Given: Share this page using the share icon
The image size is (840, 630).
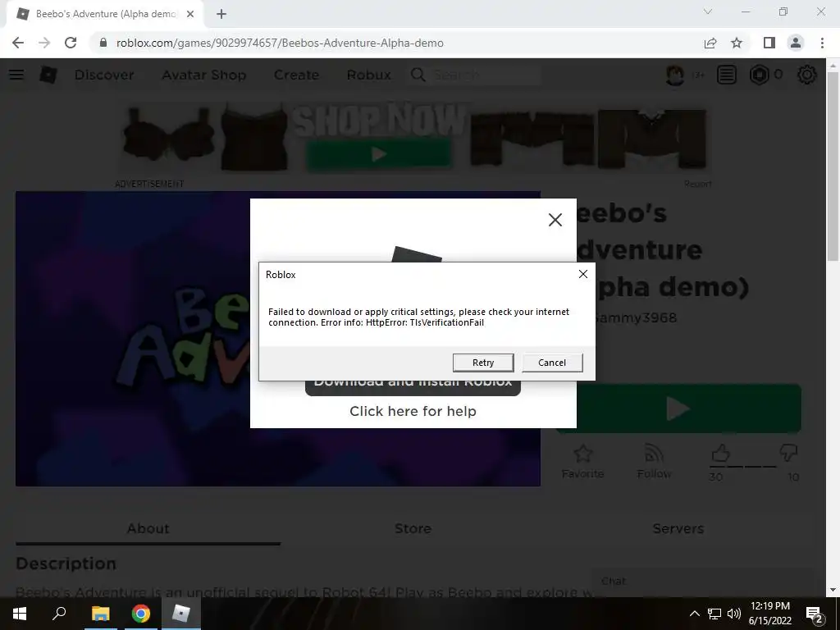Looking at the screenshot, I should 710,43.
